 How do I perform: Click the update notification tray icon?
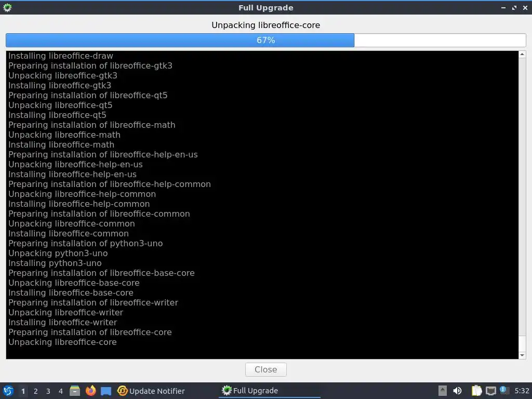point(503,390)
